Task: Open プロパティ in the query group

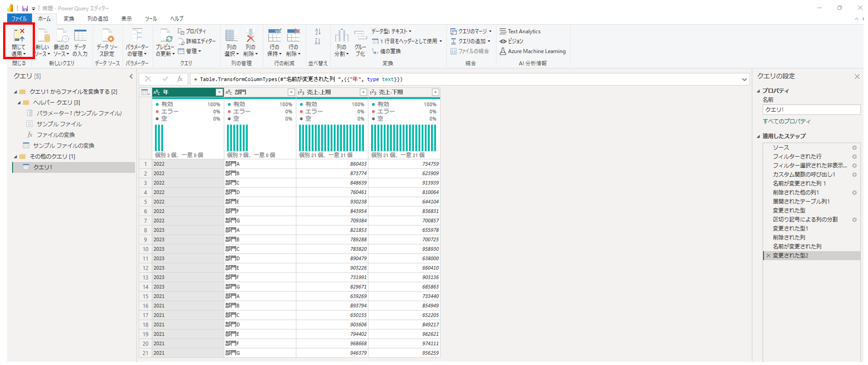Action: [x=192, y=31]
